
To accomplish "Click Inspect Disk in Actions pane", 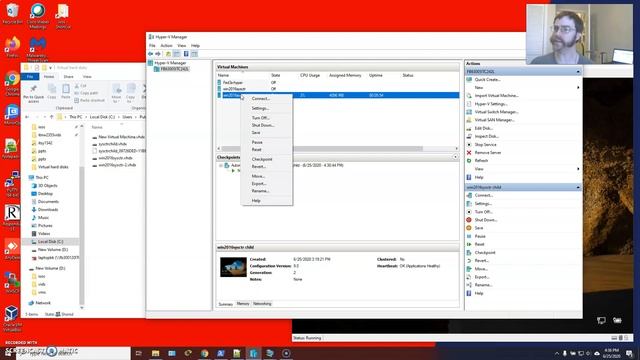I will pos(487,136).
